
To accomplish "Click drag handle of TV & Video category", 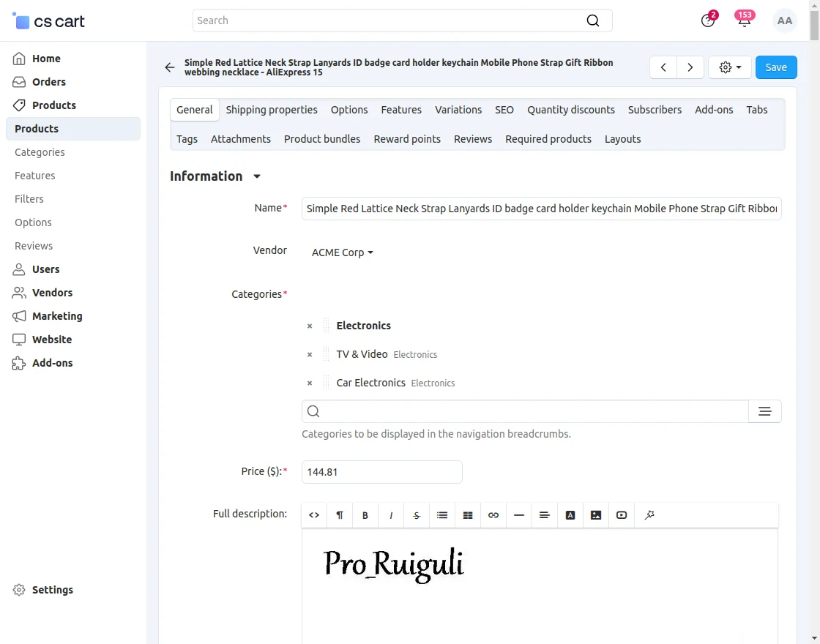I will [x=326, y=354].
